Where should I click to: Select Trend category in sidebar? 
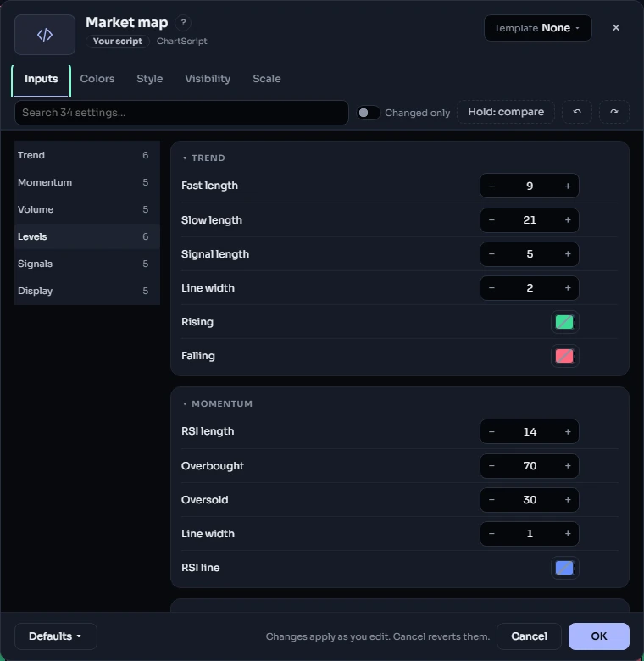click(x=87, y=155)
